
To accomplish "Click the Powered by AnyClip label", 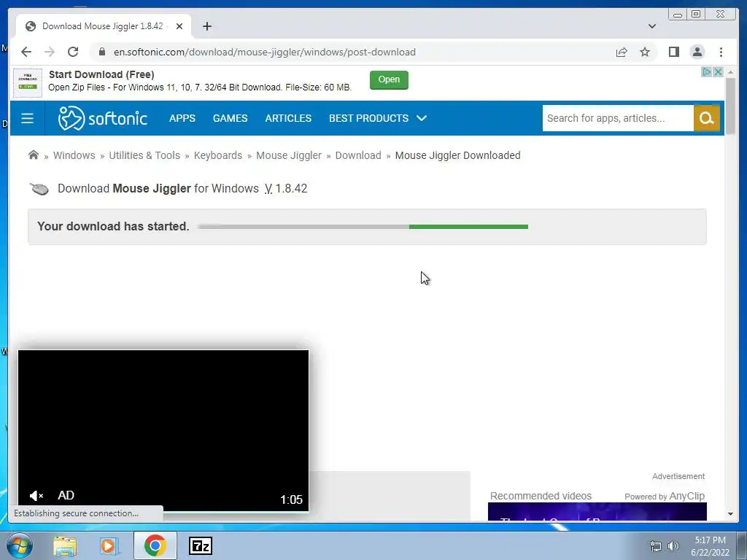I will [664, 496].
